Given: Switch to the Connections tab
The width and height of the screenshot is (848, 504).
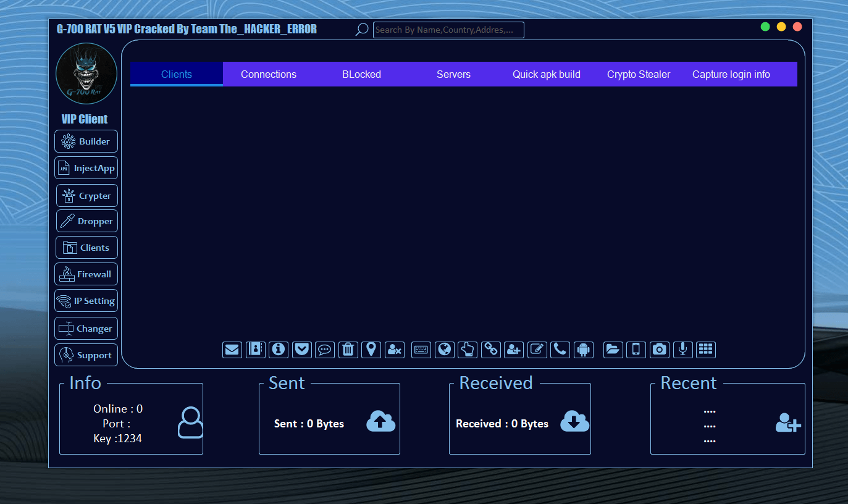Looking at the screenshot, I should [x=269, y=74].
